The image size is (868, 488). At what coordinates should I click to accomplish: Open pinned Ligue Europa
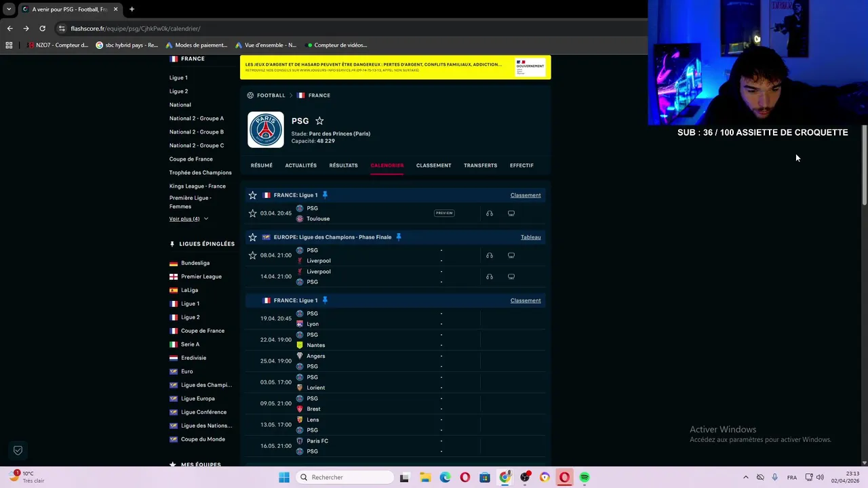(x=198, y=399)
